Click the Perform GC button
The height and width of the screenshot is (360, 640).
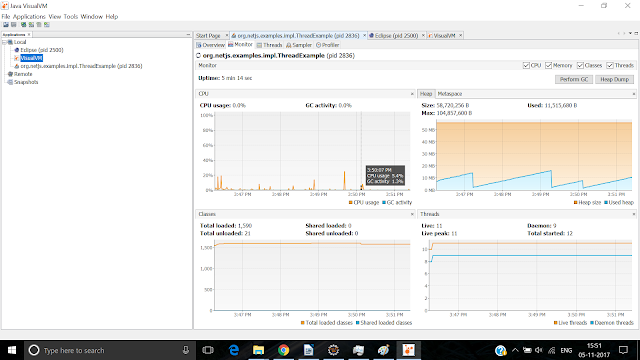point(574,79)
